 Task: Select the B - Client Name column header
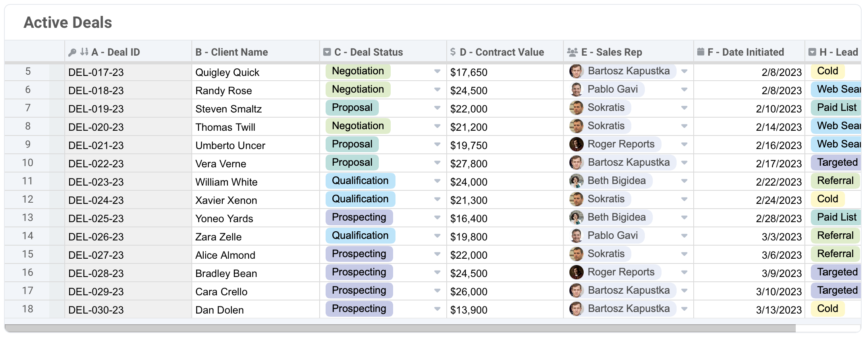point(231,52)
